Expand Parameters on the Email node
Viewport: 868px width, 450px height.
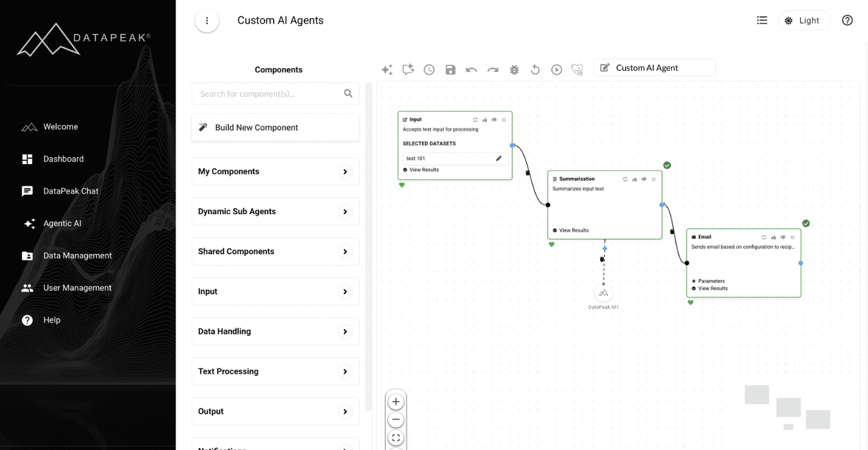tap(708, 281)
